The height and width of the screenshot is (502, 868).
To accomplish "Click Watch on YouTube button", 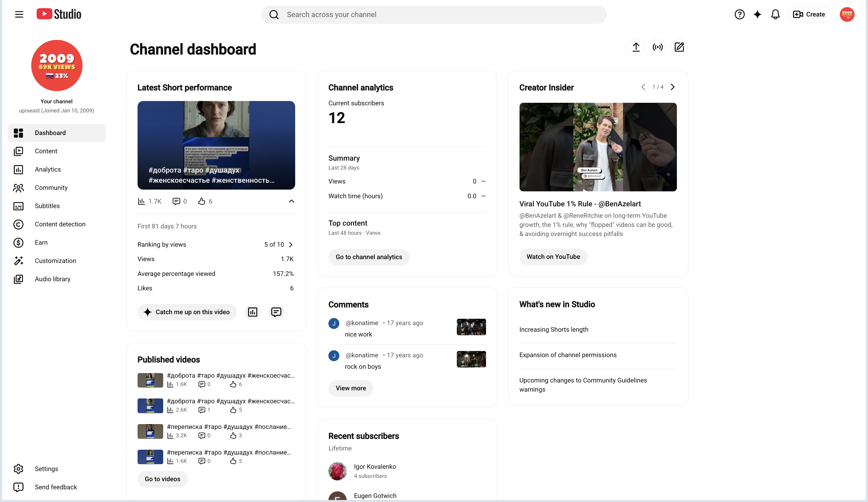I will (x=553, y=257).
